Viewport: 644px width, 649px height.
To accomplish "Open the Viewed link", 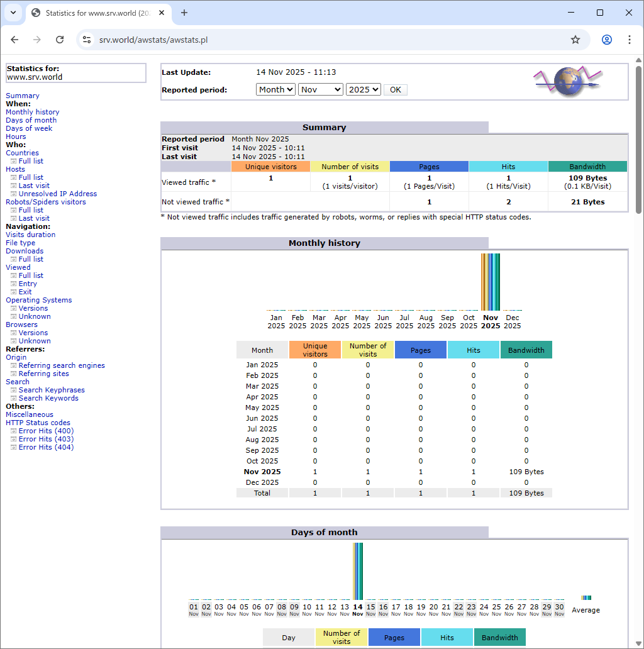I will (18, 267).
